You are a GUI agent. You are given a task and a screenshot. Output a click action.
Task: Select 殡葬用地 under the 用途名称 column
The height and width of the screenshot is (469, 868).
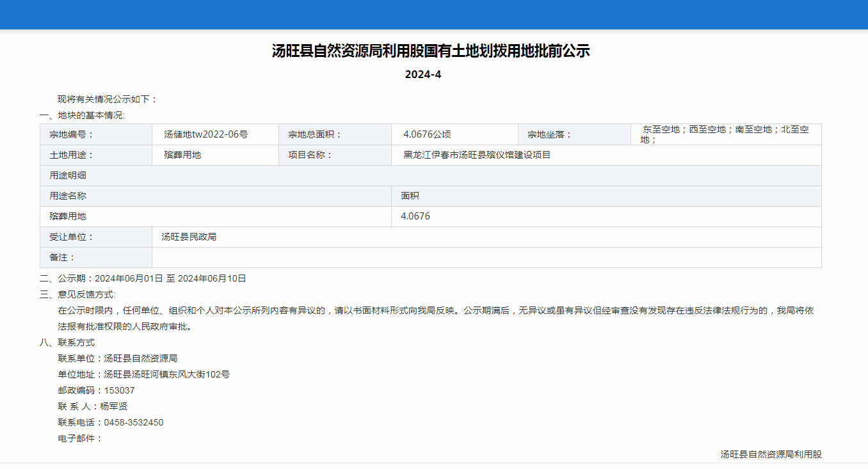click(x=68, y=216)
